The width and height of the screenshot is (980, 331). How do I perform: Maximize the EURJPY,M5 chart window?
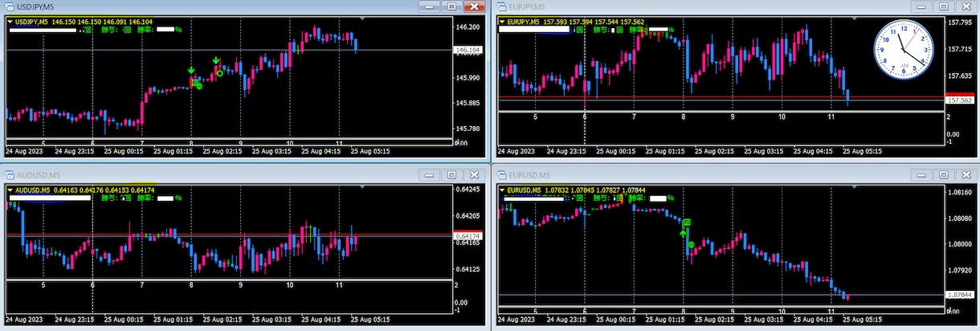pyautogui.click(x=943, y=6)
